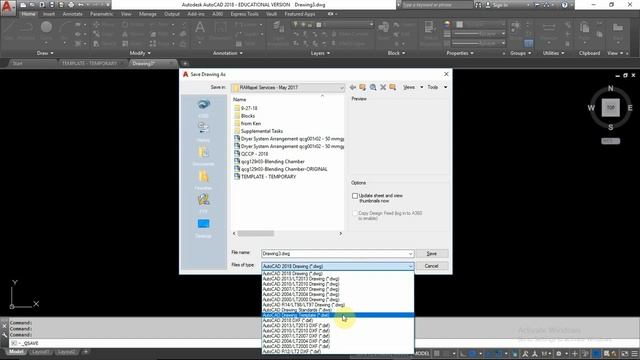The width and height of the screenshot is (640, 360).
Task: Click the Cancel button
Action: [431, 266]
